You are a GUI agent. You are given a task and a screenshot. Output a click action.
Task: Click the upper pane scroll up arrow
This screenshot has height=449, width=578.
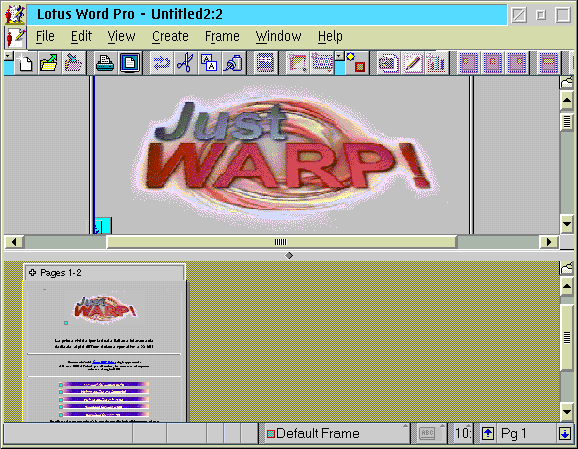(x=567, y=100)
